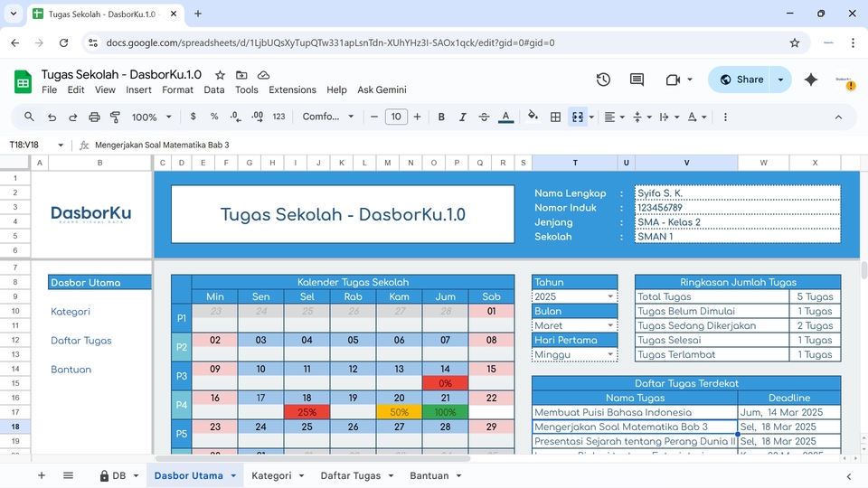The width and height of the screenshot is (868, 488).
Task: Open version history clock icon
Action: coord(603,80)
